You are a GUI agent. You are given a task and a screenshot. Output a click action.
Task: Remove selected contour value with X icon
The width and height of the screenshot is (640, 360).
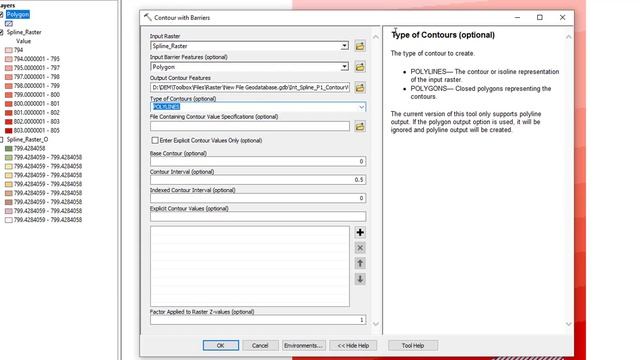coord(360,248)
